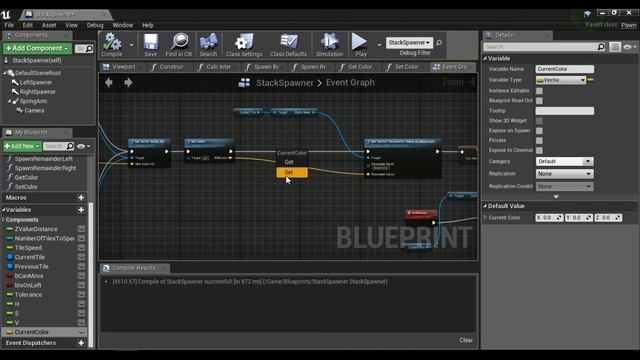
Task: Open Class Settings
Action: click(244, 42)
